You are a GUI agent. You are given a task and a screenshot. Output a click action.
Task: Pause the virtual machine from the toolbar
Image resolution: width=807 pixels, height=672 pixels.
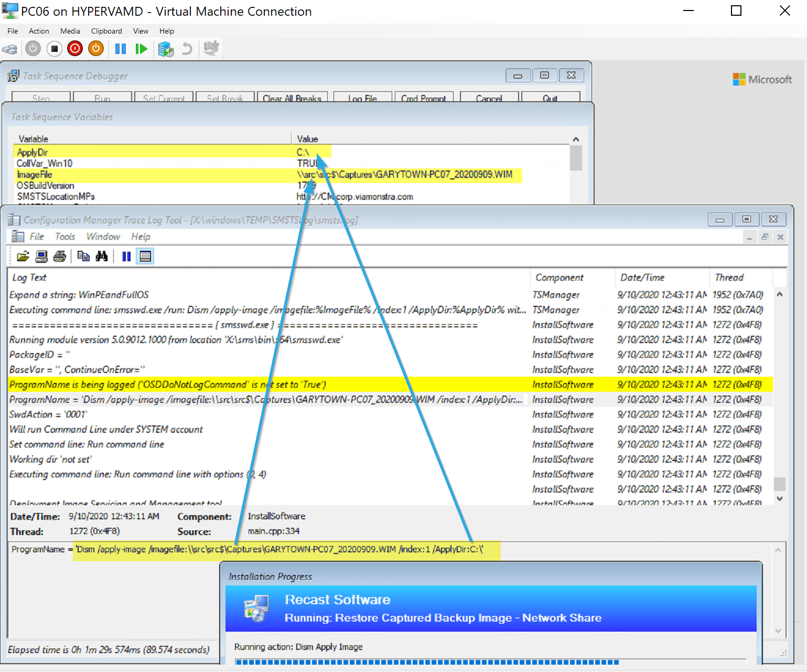click(x=120, y=48)
